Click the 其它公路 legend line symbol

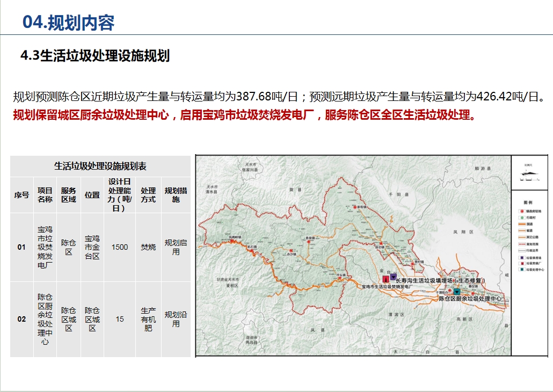click(522, 237)
